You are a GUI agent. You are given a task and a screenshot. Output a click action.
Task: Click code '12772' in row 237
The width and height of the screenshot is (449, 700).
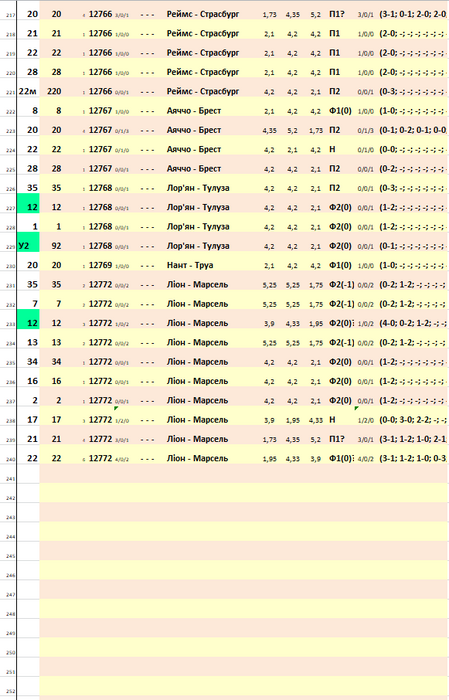pyautogui.click(x=100, y=400)
